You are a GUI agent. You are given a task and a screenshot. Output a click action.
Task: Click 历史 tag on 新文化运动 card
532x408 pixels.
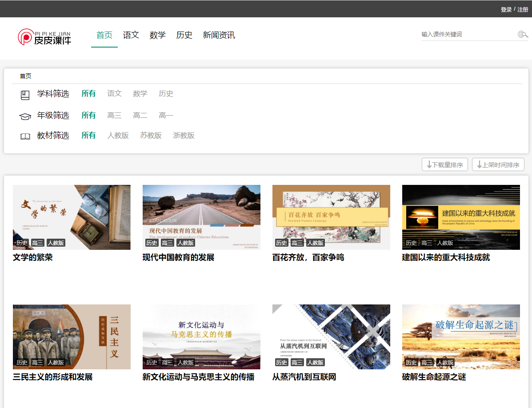[152, 362]
